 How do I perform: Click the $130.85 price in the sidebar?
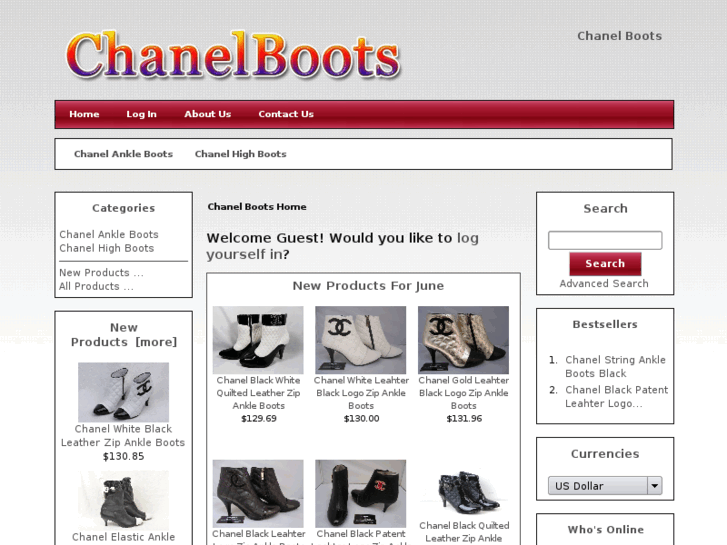click(123, 456)
